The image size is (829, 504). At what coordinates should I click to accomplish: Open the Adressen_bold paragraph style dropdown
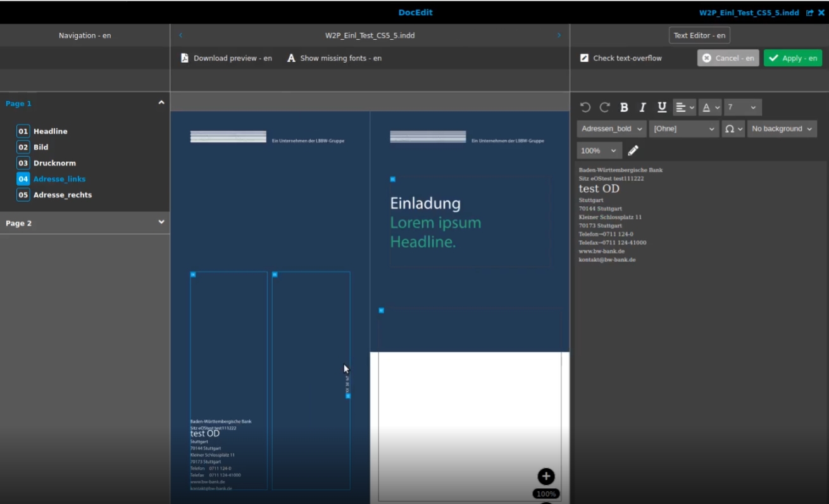[611, 129]
